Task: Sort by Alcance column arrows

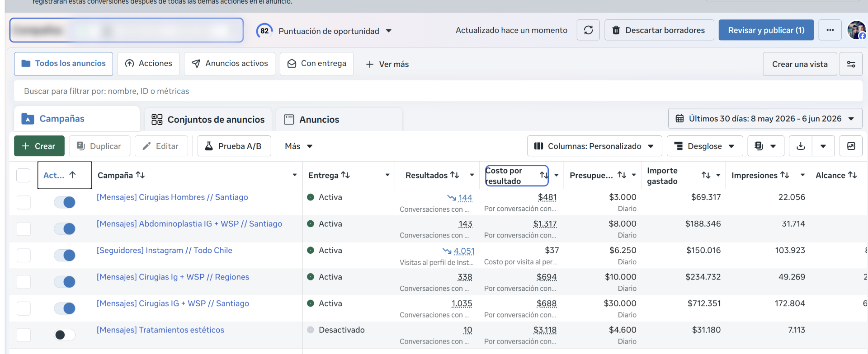Action: click(x=853, y=175)
